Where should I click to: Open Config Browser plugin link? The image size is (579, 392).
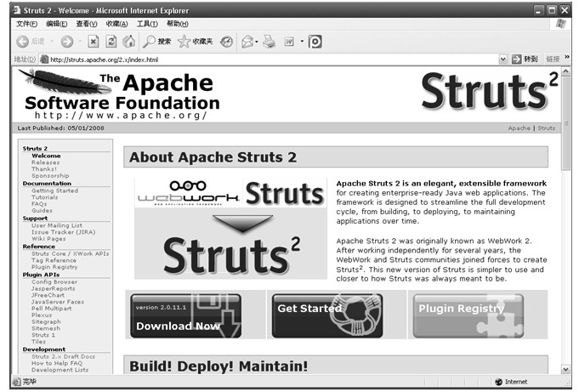(54, 282)
